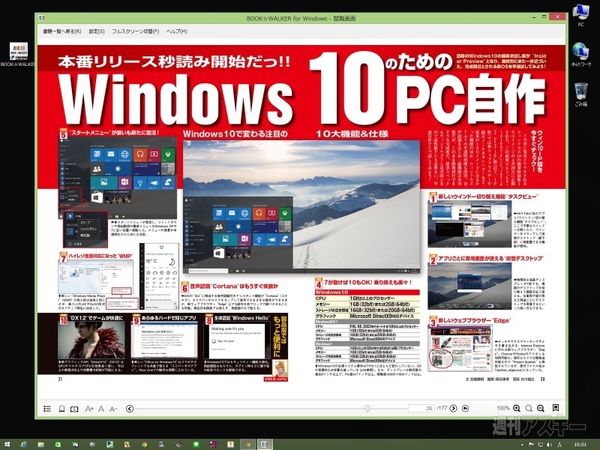This screenshot has height=450, width=600.
Task: Open the 設定(S) menu
Action: pos(96,31)
